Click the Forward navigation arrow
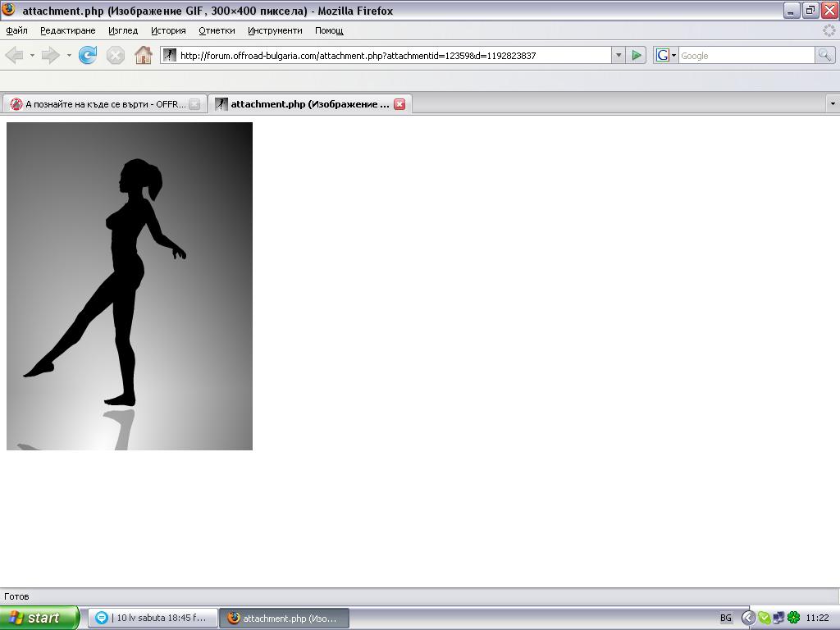The height and width of the screenshot is (630, 840). coord(51,55)
